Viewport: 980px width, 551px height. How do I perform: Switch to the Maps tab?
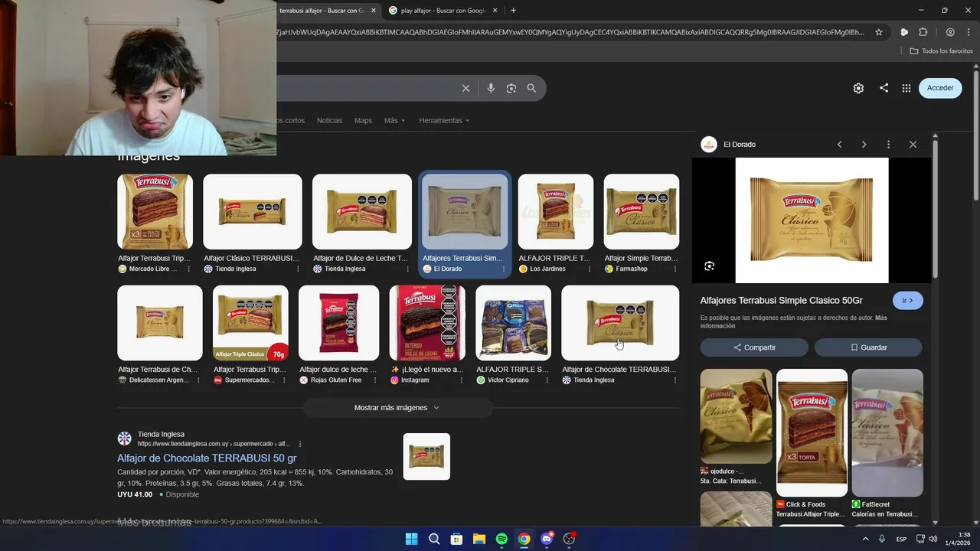363,120
